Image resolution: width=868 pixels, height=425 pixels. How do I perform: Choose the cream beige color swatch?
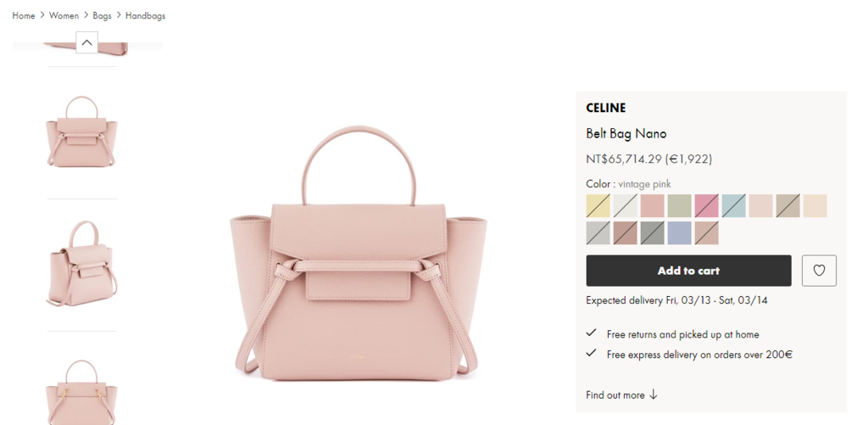click(815, 205)
